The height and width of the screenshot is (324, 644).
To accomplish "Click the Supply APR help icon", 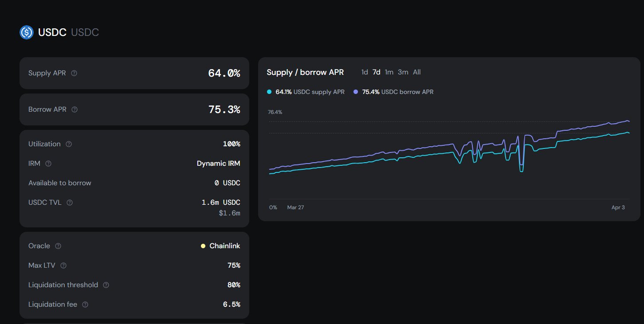I will pyautogui.click(x=74, y=73).
